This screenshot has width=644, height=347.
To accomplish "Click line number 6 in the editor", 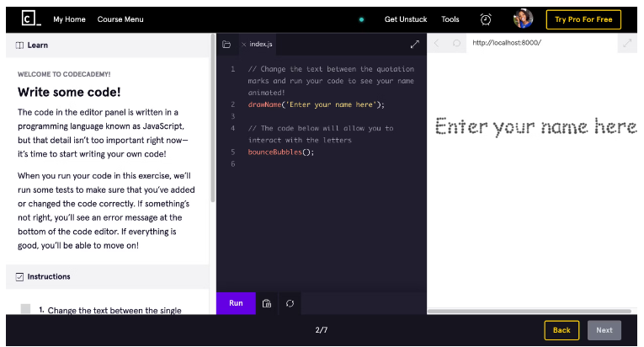I will click(233, 164).
